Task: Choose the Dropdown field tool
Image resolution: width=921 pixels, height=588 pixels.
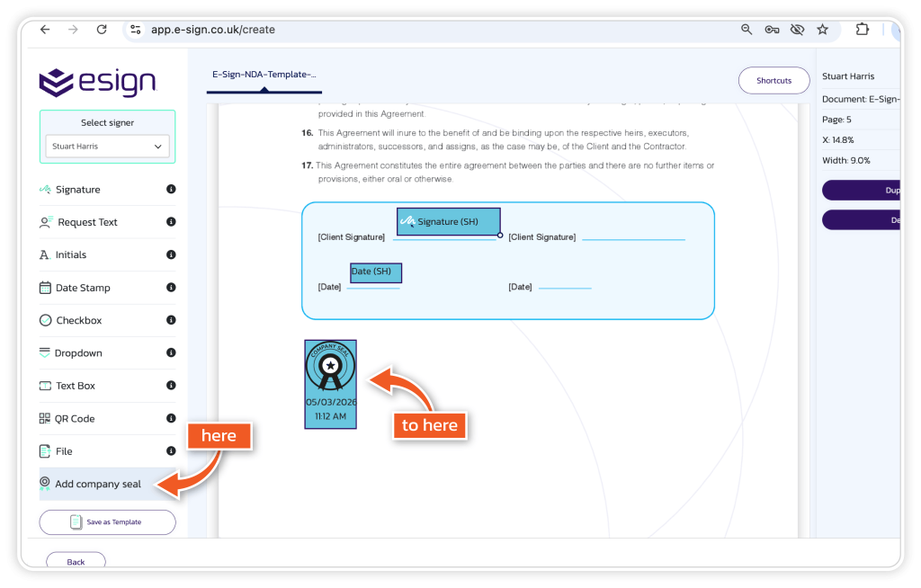Action: click(77, 353)
